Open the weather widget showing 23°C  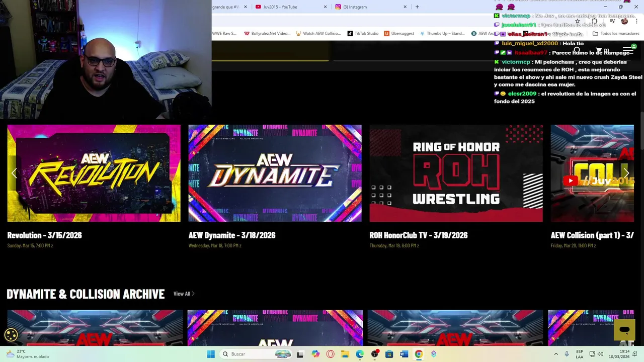point(28,354)
